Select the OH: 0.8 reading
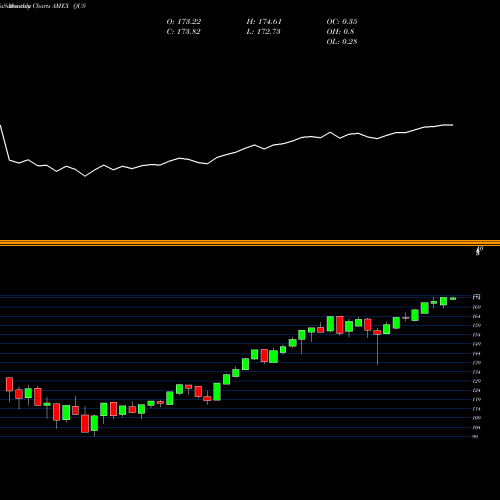This screenshot has width=500, height=500. pyautogui.click(x=340, y=32)
